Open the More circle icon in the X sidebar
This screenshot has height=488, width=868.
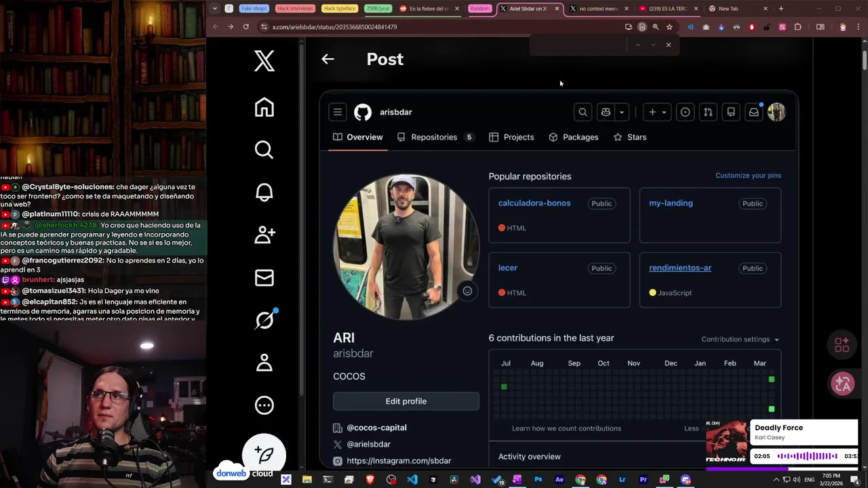[264, 405]
